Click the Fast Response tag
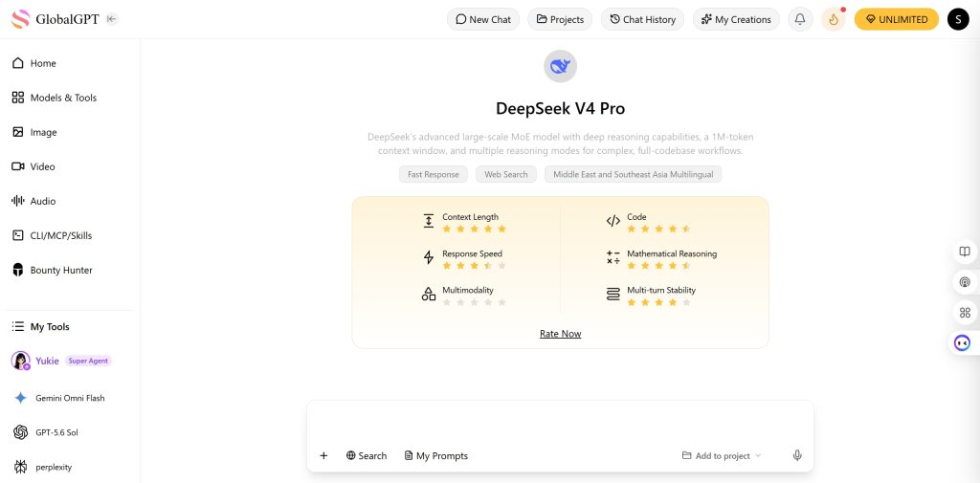The height and width of the screenshot is (483, 980). click(434, 174)
